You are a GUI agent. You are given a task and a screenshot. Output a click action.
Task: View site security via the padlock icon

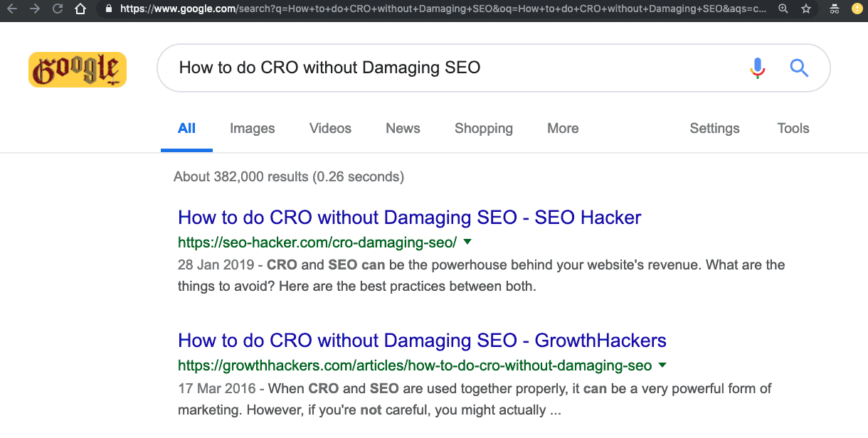click(108, 9)
